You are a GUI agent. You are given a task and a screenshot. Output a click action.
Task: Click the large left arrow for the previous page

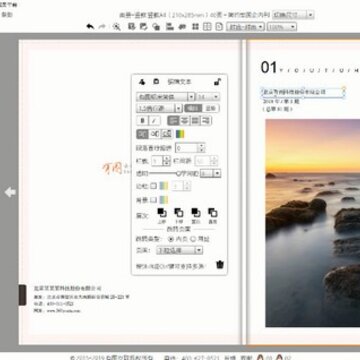[10, 192]
